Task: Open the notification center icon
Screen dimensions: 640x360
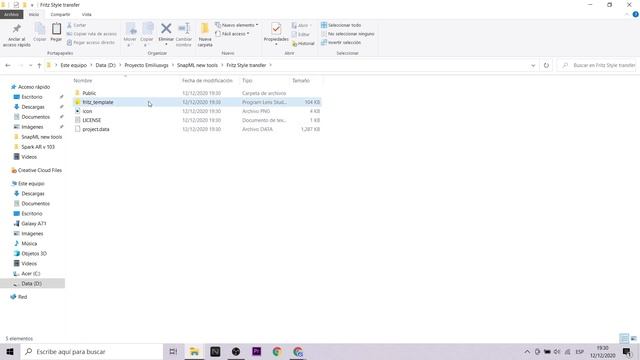Action: pyautogui.click(x=627, y=351)
